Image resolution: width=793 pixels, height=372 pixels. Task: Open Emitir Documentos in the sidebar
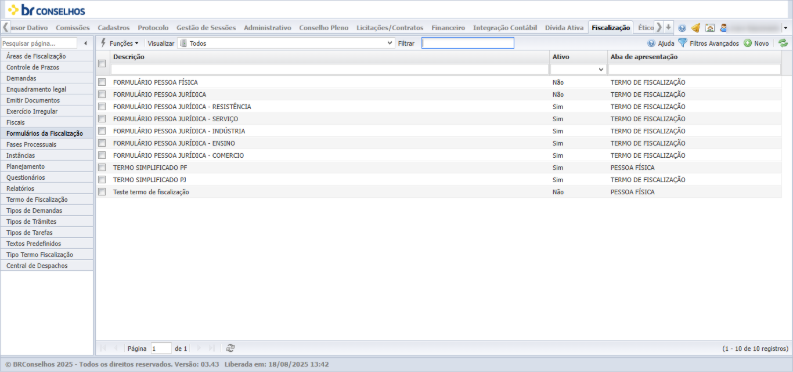[x=47, y=101]
